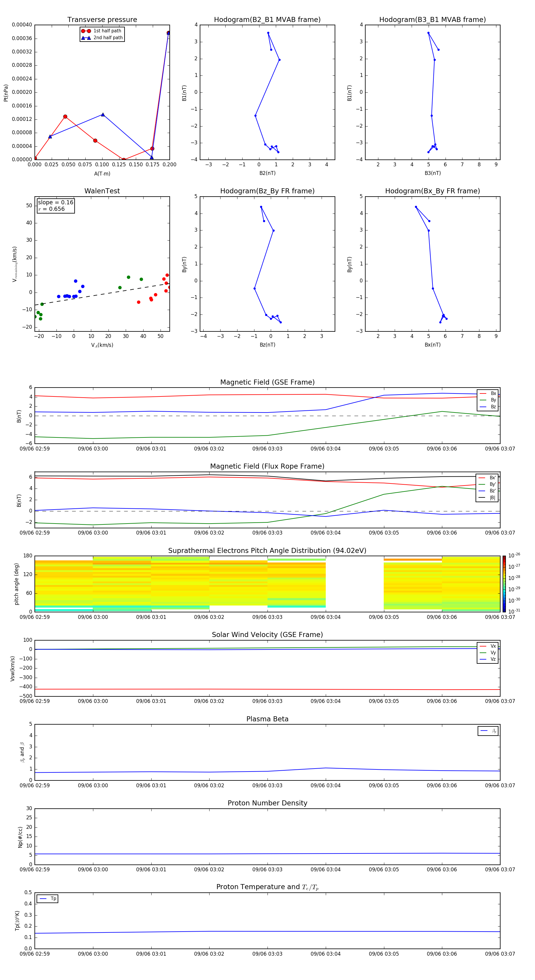Click the '1st half path' legend entry

click(x=101, y=31)
